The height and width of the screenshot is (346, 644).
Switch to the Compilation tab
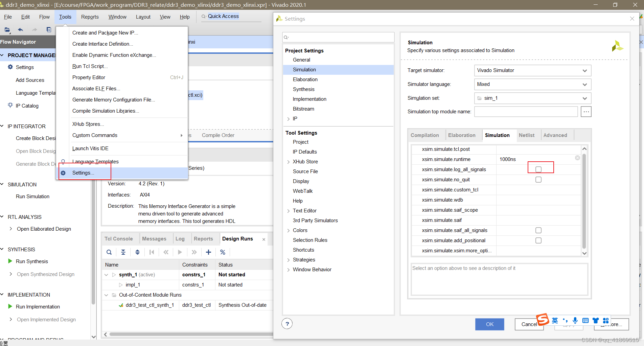tap(425, 135)
